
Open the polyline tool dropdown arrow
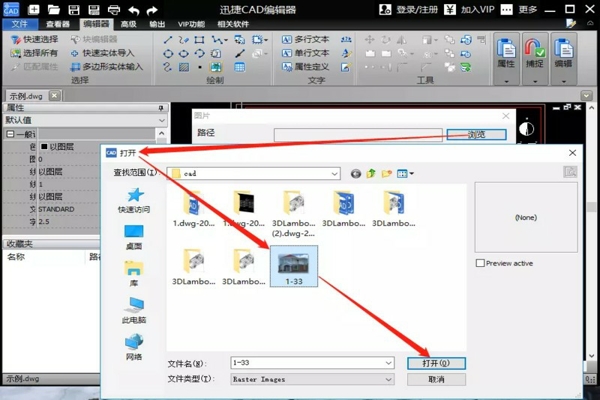(226, 40)
